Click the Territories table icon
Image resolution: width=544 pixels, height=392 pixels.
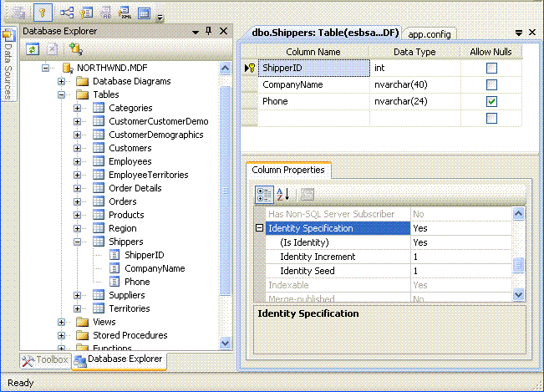click(99, 308)
